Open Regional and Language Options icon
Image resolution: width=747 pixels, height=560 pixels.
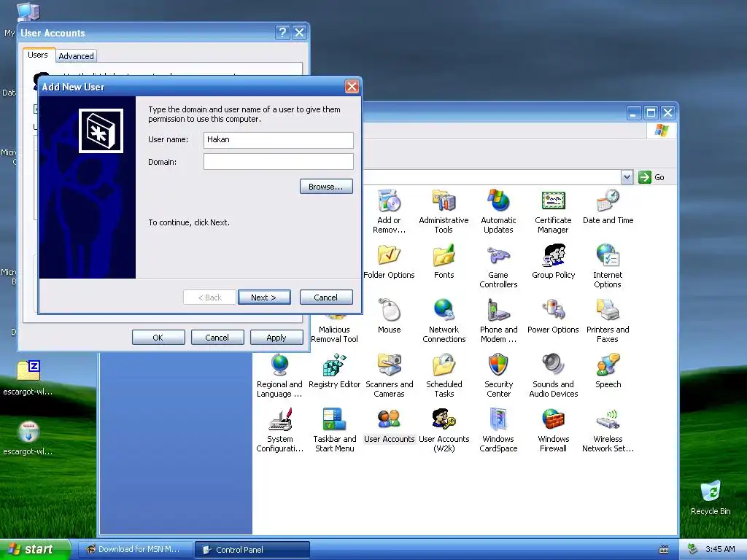click(279, 376)
